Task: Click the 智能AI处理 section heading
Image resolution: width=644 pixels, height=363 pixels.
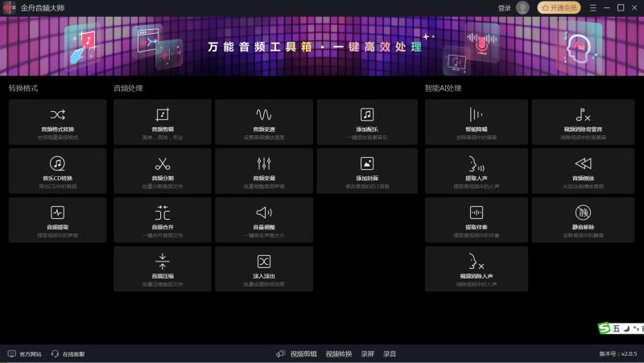Action: point(444,89)
